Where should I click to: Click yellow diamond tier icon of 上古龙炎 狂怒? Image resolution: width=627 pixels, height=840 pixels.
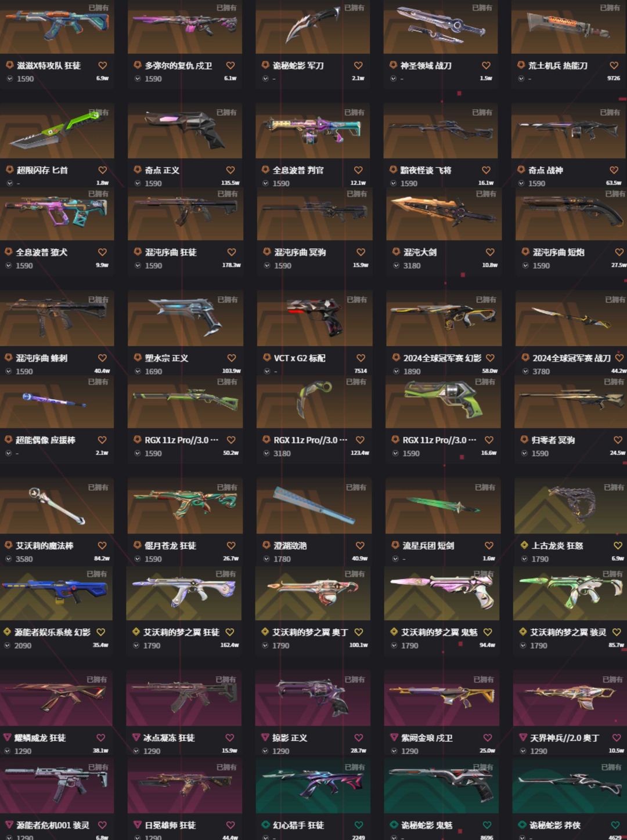pyautogui.click(x=524, y=545)
